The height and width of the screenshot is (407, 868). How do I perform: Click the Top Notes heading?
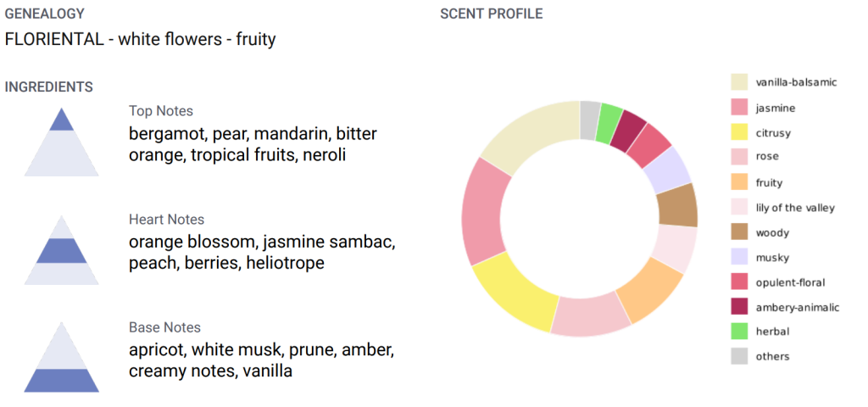(x=161, y=111)
